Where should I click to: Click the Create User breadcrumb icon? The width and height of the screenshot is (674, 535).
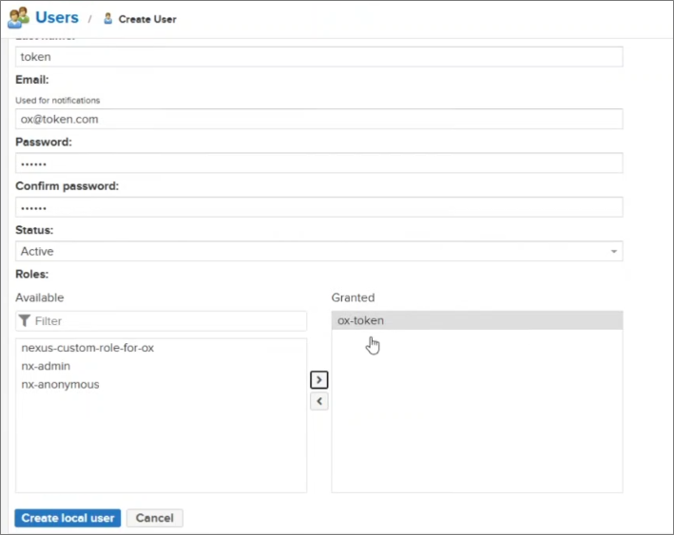click(x=108, y=19)
